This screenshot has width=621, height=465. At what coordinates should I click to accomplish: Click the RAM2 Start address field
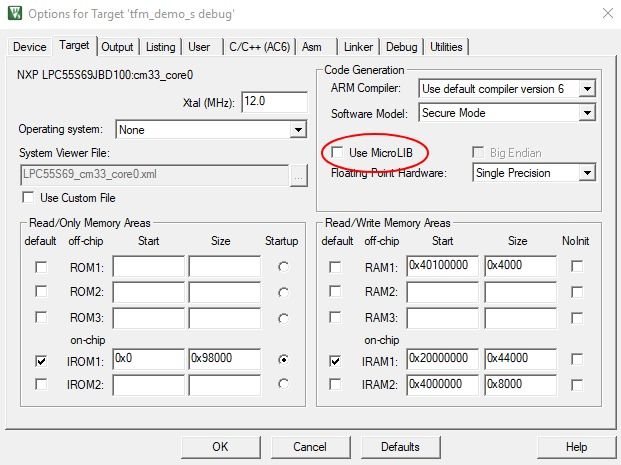pos(442,292)
